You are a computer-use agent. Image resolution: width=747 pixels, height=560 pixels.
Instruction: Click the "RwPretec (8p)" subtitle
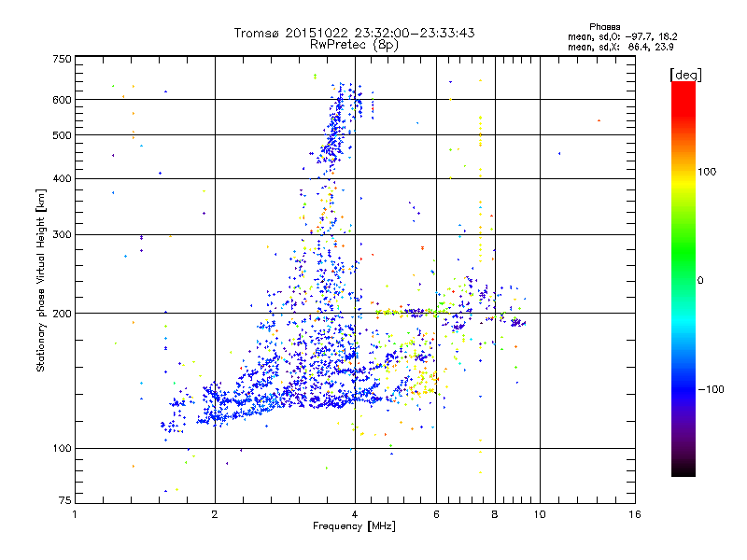354,45
